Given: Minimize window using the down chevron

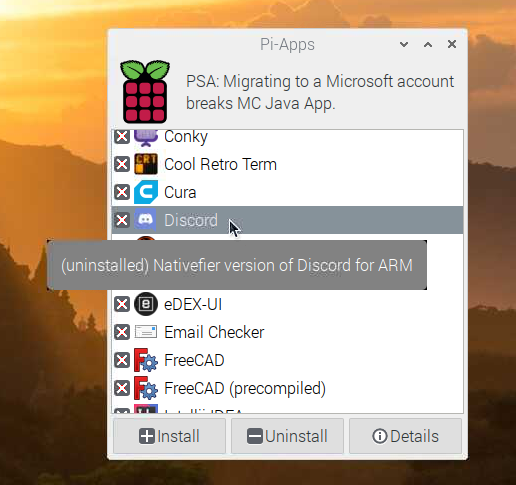Looking at the screenshot, I should tap(404, 44).
